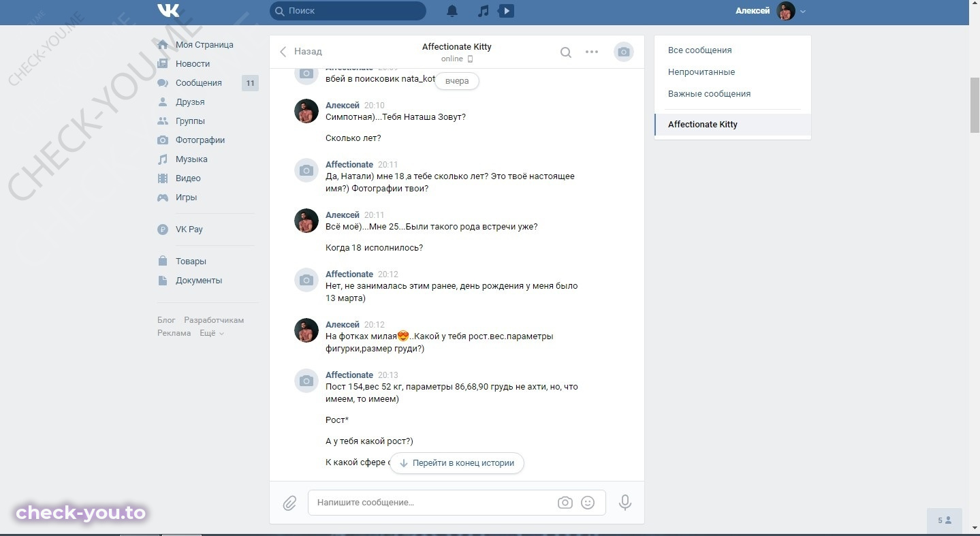Viewport: 980px width, 536px height.
Task: Open the notifications bell
Action: click(452, 11)
